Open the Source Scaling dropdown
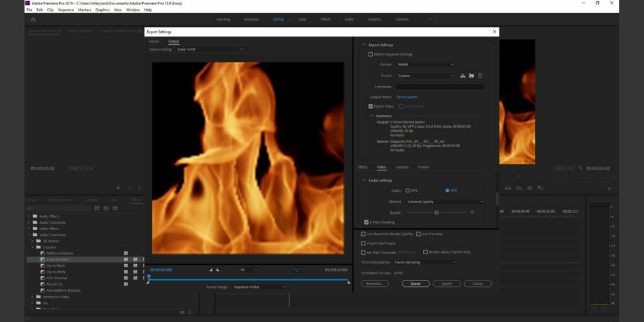Viewport: 644px width, 322px height. 210,49
